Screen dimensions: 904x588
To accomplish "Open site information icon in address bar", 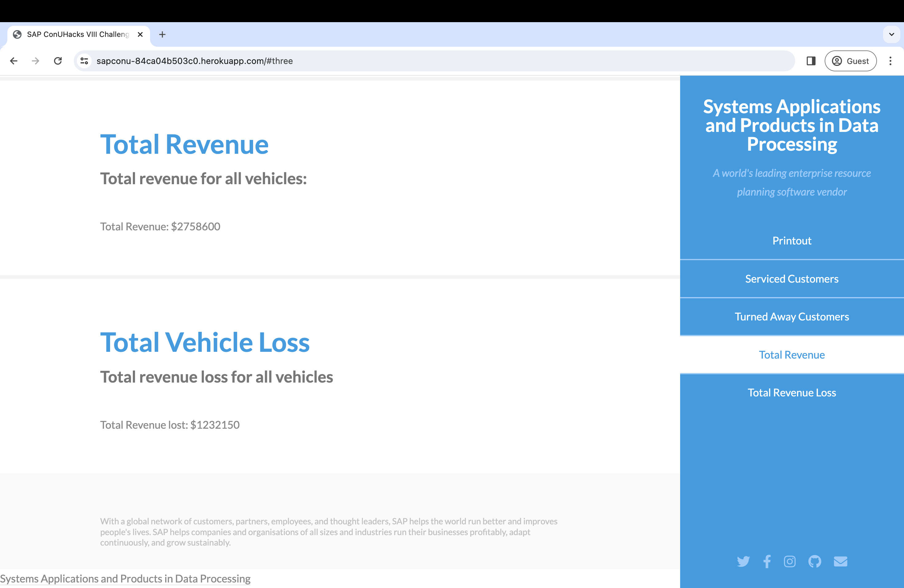I will [x=84, y=61].
